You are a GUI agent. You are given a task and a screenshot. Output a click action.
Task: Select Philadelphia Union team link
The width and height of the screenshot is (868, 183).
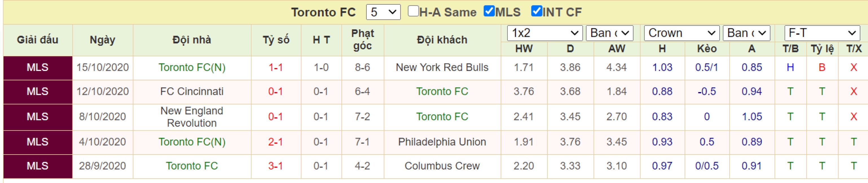tap(442, 142)
